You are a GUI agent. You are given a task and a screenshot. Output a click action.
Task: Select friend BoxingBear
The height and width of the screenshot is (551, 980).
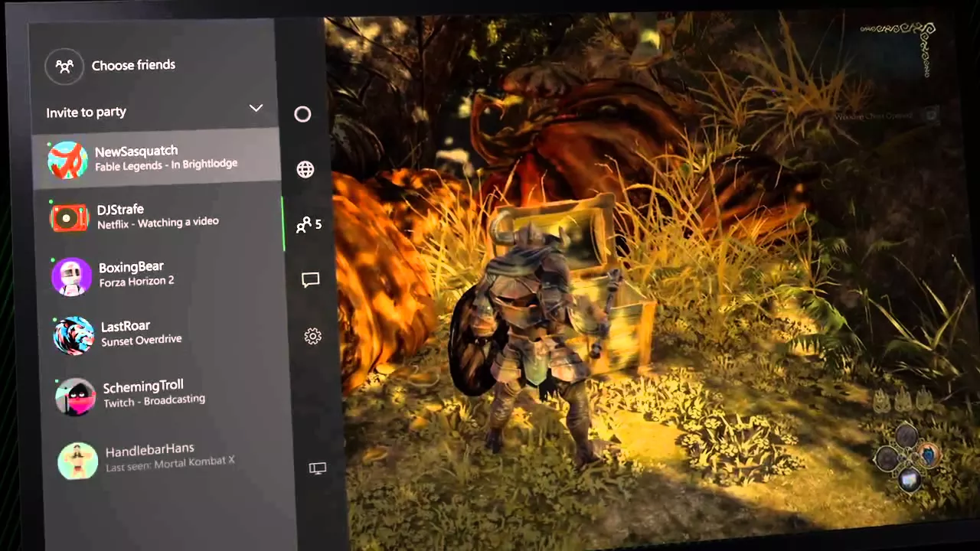coord(160,275)
